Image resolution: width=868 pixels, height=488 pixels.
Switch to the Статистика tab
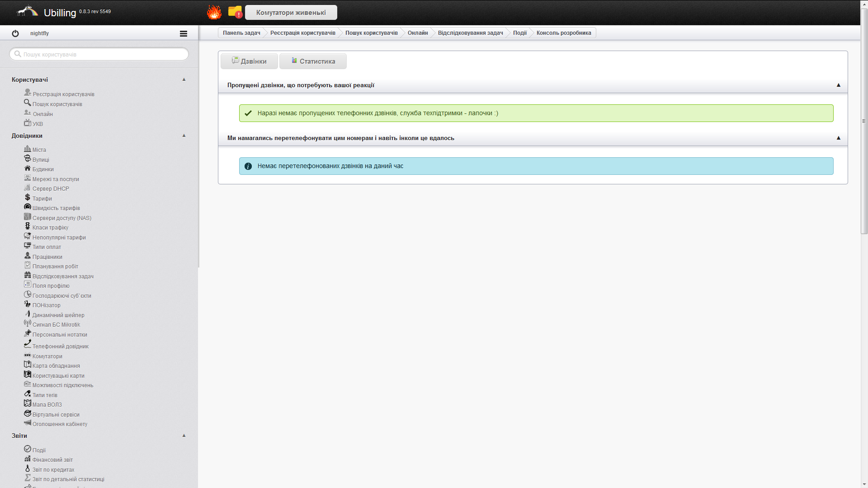click(313, 61)
